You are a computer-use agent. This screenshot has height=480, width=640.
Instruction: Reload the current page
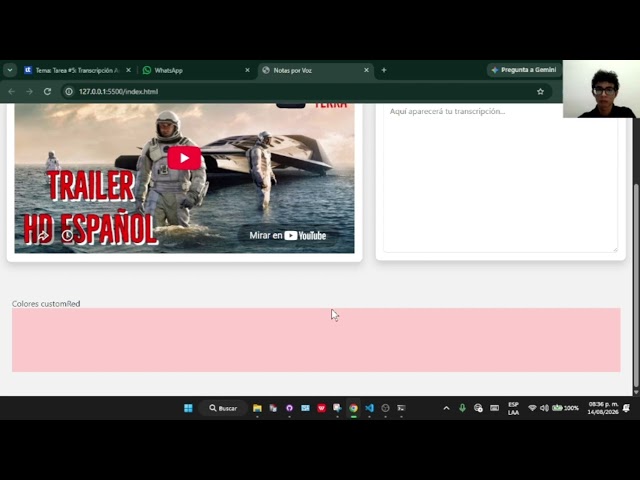[47, 91]
